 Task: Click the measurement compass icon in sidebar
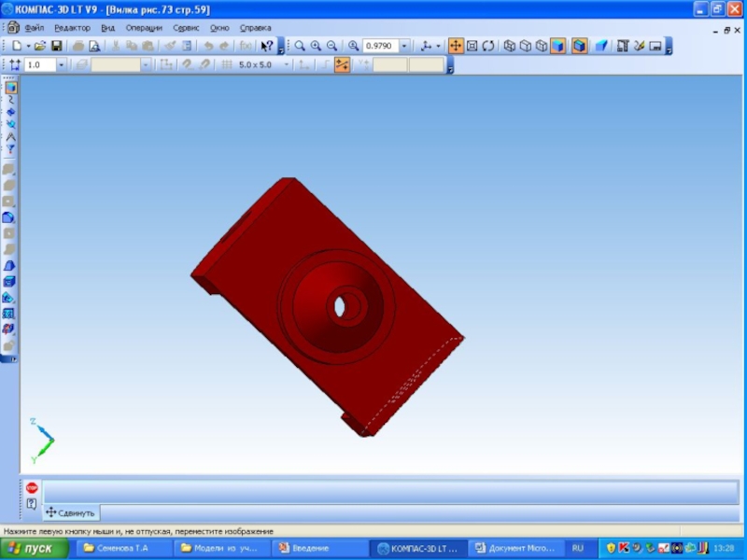coord(9,137)
